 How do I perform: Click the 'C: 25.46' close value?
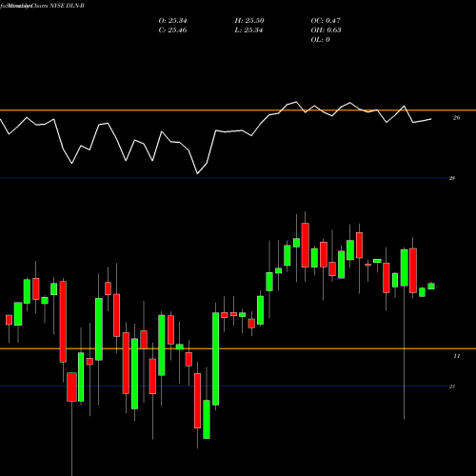(172, 30)
